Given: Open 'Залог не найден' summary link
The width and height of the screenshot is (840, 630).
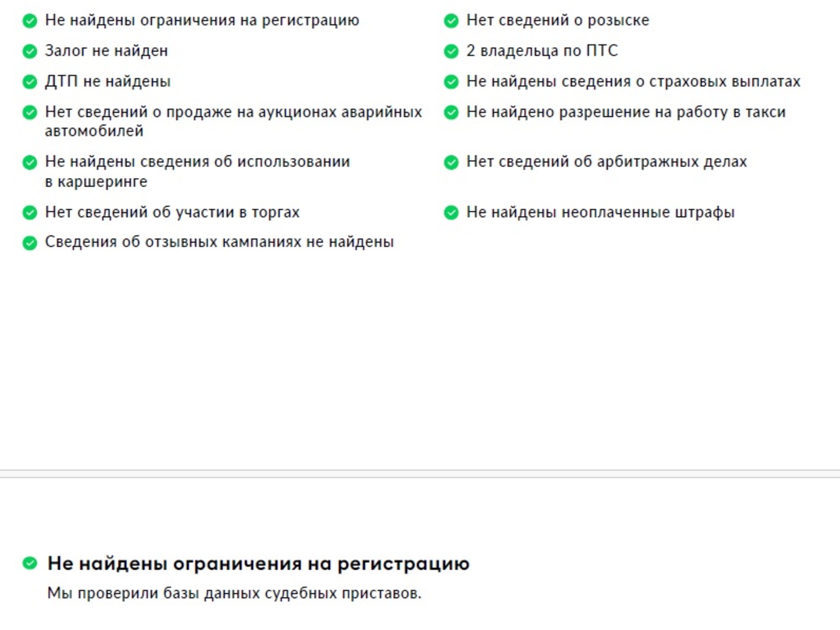Looking at the screenshot, I should pos(106,51).
